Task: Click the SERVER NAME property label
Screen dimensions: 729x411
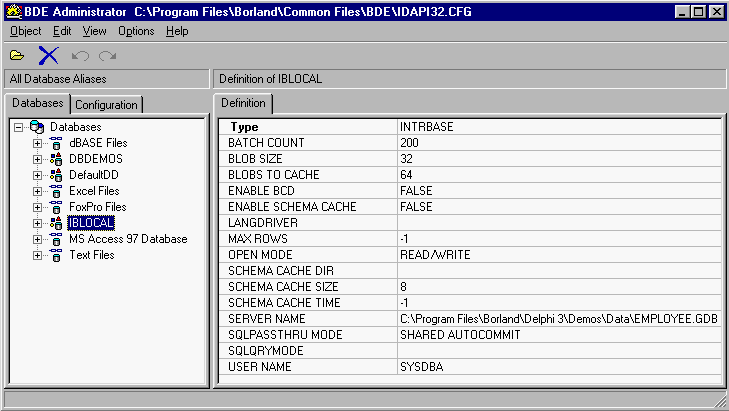Action: pos(267,319)
